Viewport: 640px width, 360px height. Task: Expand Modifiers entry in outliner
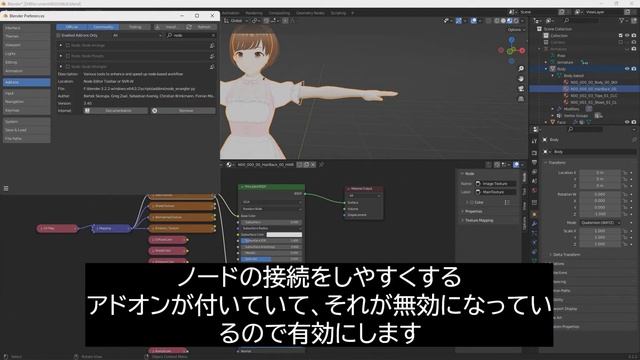click(x=553, y=109)
